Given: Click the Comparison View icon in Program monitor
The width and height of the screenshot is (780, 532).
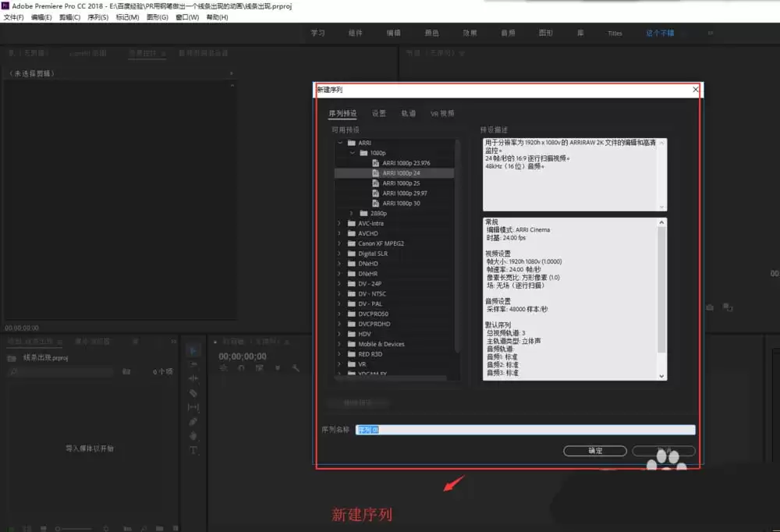Looking at the screenshot, I should tap(728, 307).
